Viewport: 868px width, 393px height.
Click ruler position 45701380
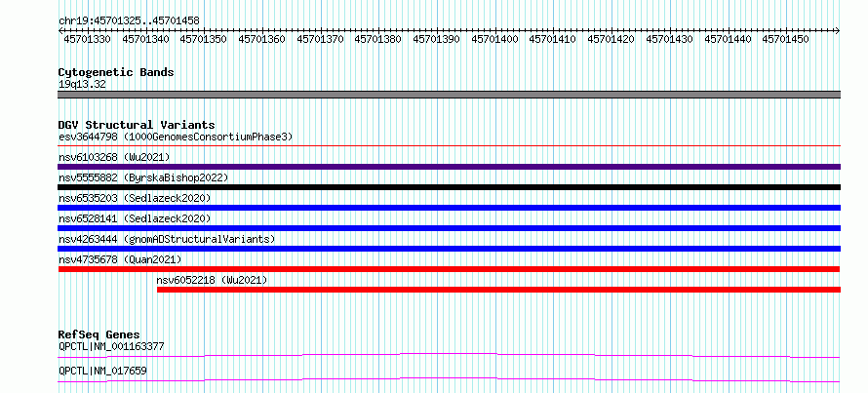pos(378,39)
